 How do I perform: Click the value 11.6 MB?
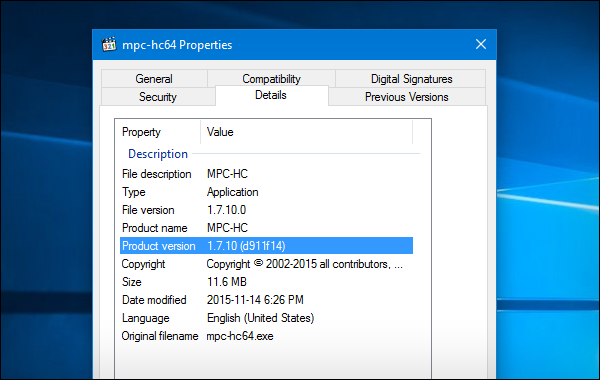[227, 282]
